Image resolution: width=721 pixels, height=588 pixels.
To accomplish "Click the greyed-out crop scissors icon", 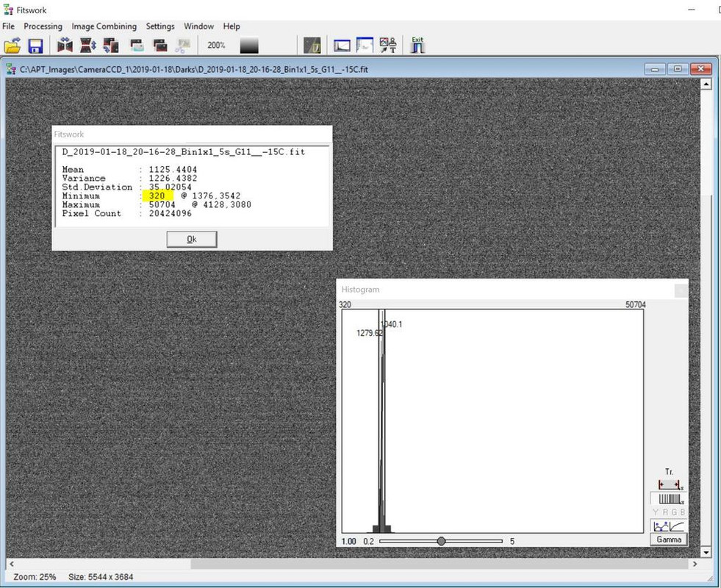I will point(182,46).
